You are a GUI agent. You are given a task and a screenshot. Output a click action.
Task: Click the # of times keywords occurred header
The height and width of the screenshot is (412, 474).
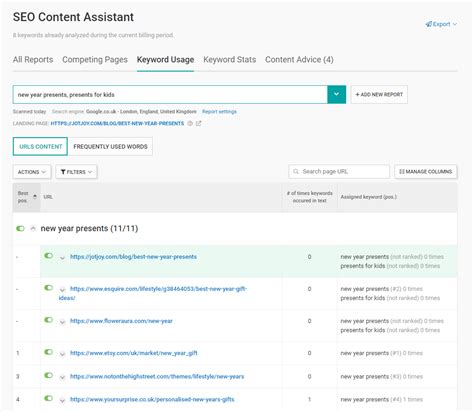pos(310,197)
